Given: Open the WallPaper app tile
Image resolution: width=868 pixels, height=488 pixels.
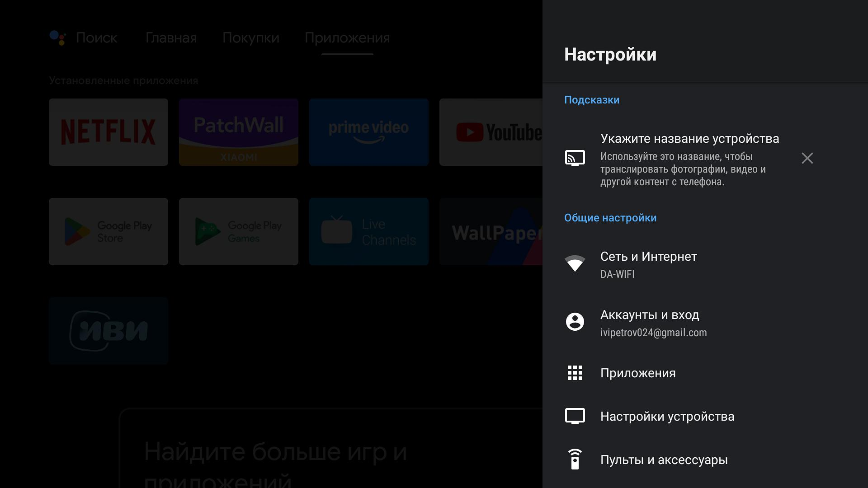Looking at the screenshot, I should 491,231.
